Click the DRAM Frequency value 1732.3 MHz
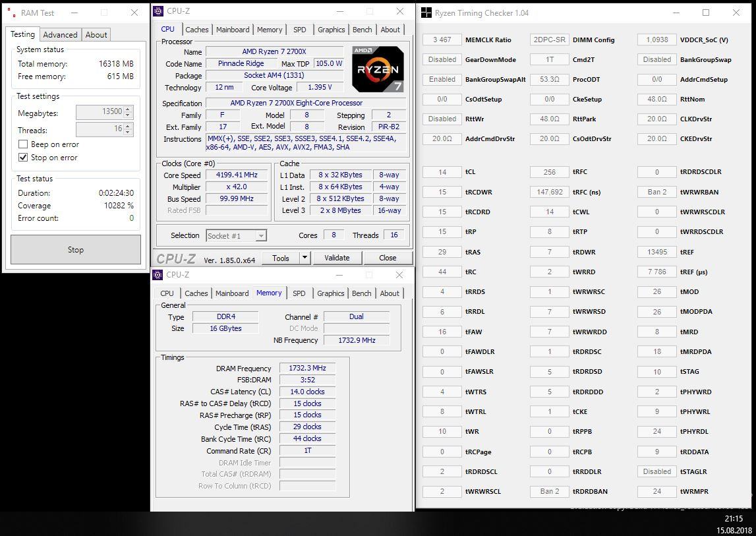The height and width of the screenshot is (536, 756). point(308,368)
